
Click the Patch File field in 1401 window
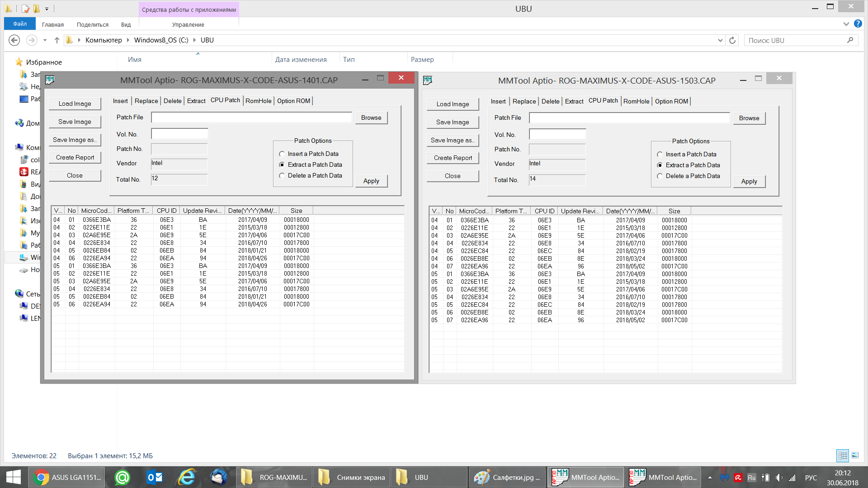coord(251,117)
